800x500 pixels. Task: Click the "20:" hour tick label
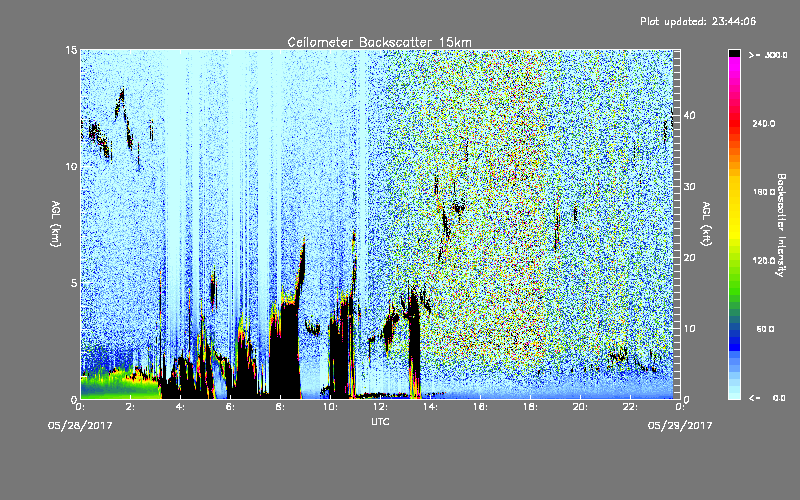(x=581, y=407)
